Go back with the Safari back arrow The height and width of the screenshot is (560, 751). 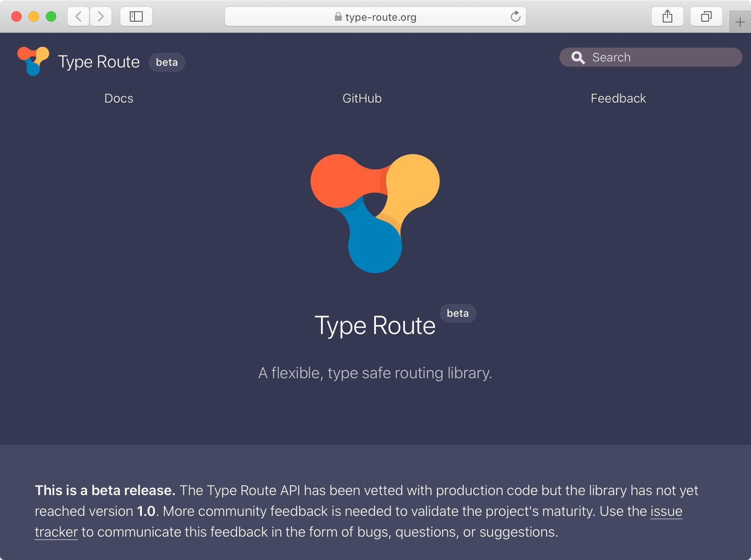point(78,16)
